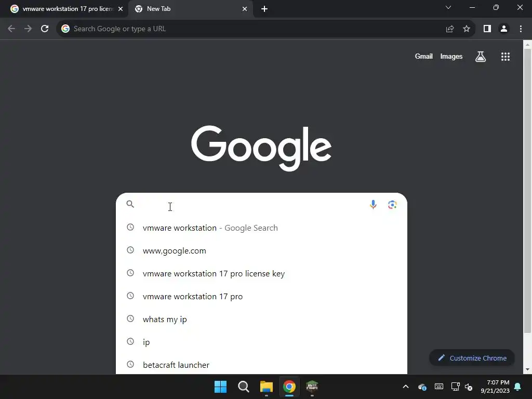Open the tab search dropdown arrow
The image size is (532, 399).
pos(448,7)
